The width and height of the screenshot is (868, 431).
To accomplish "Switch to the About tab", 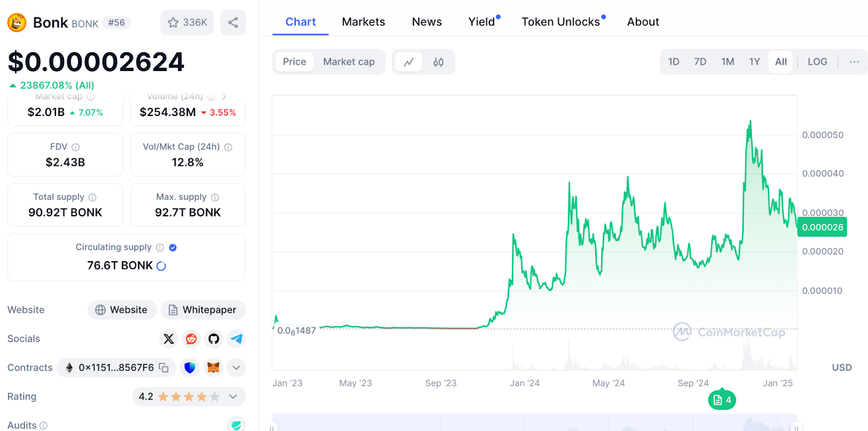I will [x=643, y=22].
